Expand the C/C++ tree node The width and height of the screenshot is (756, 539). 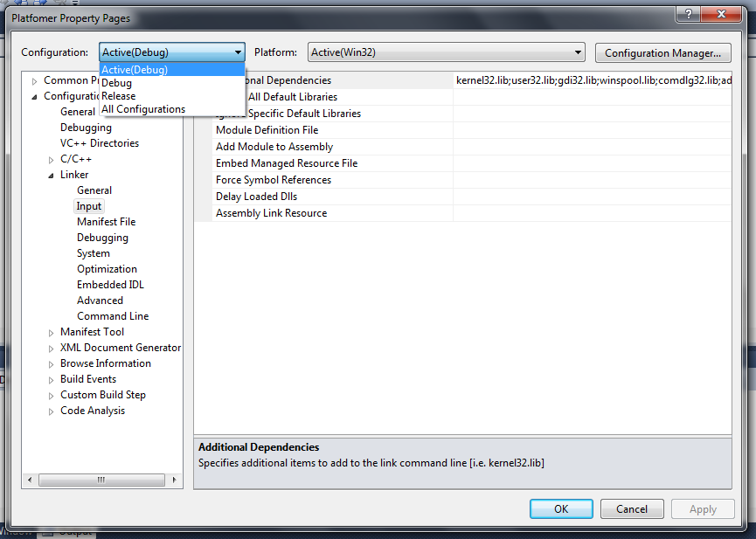(52, 159)
